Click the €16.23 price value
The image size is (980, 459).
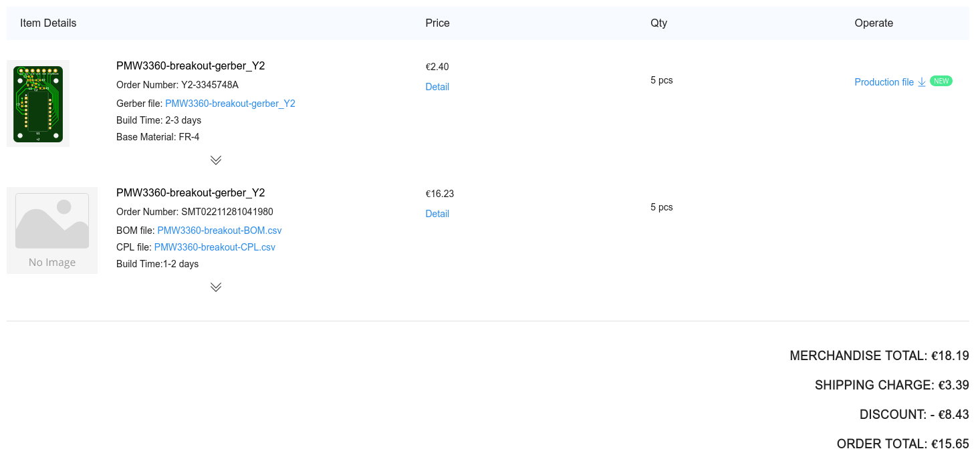(x=440, y=194)
